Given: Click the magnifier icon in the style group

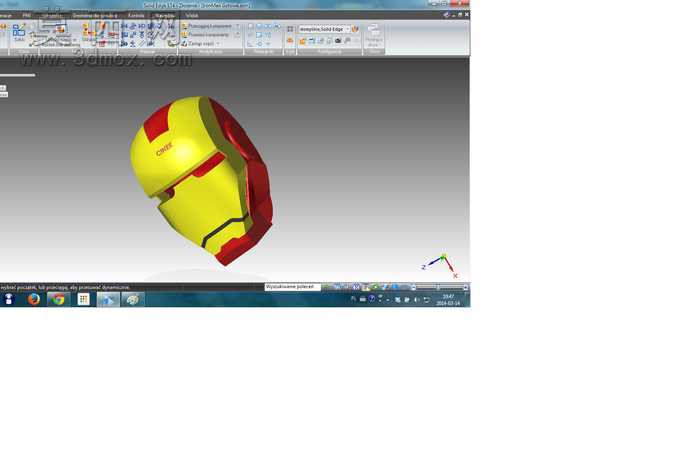Looking at the screenshot, I should coord(347,41).
